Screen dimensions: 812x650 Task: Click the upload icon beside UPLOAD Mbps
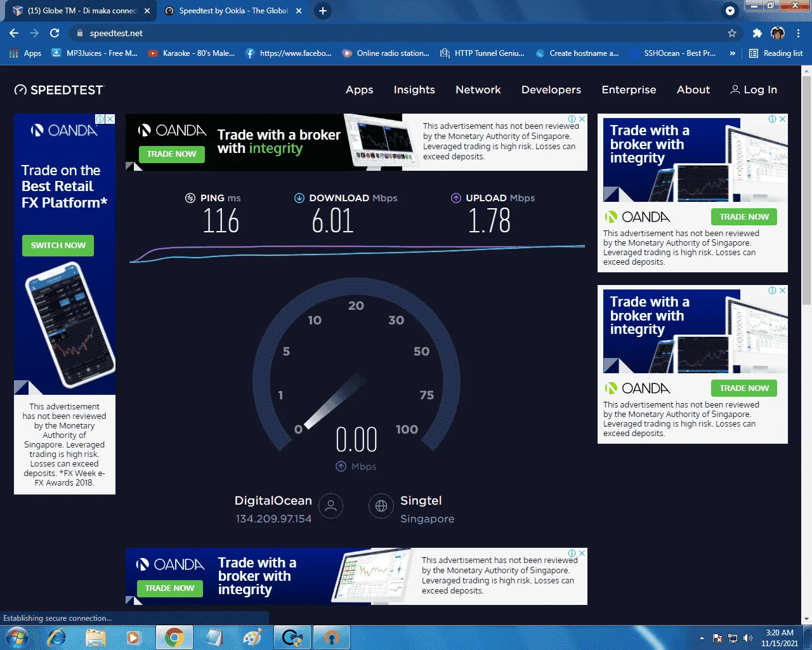[456, 198]
